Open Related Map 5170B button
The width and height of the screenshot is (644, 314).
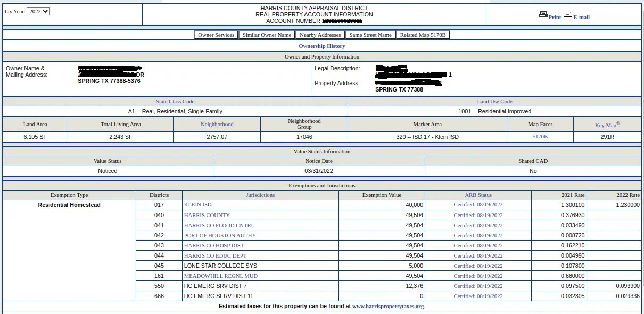click(423, 35)
